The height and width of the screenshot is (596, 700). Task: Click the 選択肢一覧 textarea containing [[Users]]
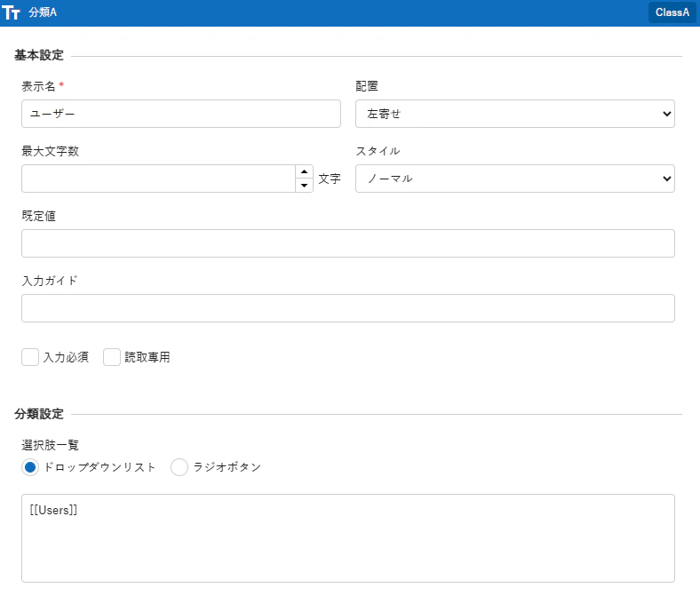(348, 538)
